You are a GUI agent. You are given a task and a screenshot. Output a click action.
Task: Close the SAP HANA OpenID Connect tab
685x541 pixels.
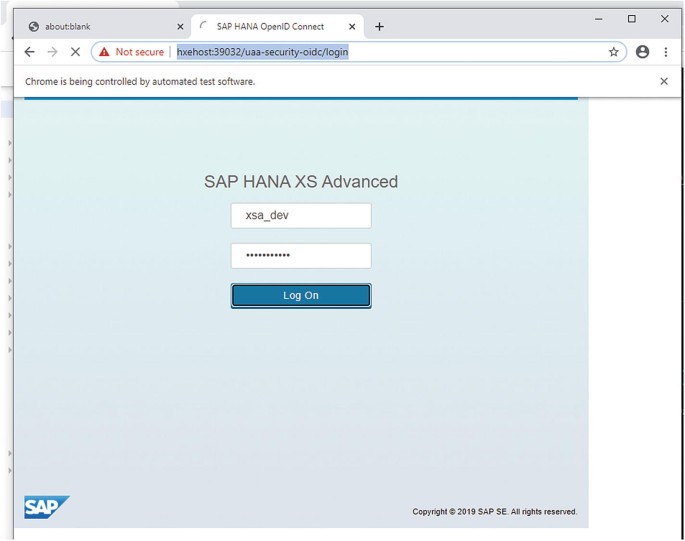(x=352, y=27)
